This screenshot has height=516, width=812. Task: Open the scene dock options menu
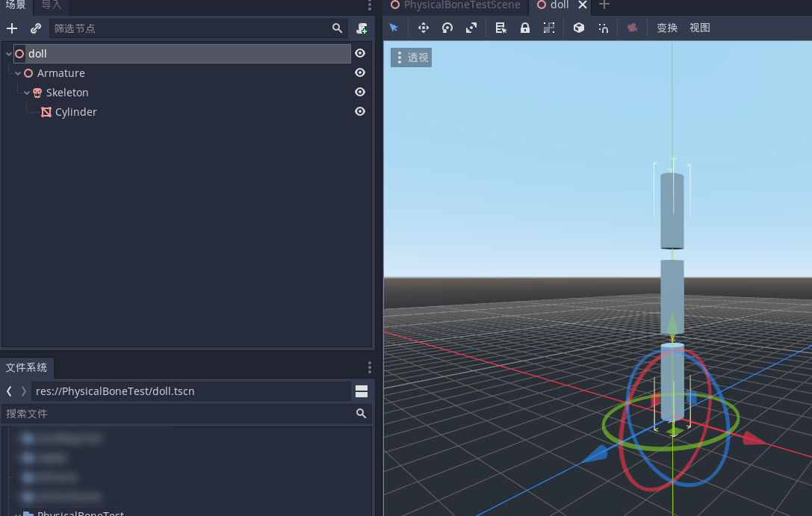coord(369,5)
